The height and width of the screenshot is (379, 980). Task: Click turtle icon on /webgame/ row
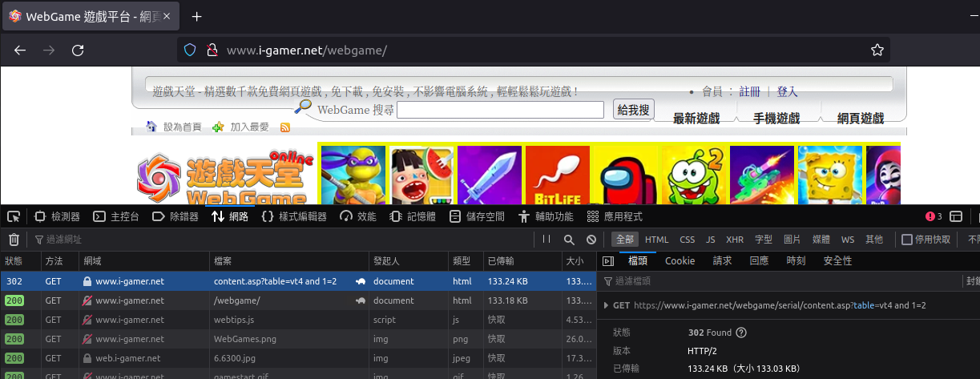coord(361,300)
